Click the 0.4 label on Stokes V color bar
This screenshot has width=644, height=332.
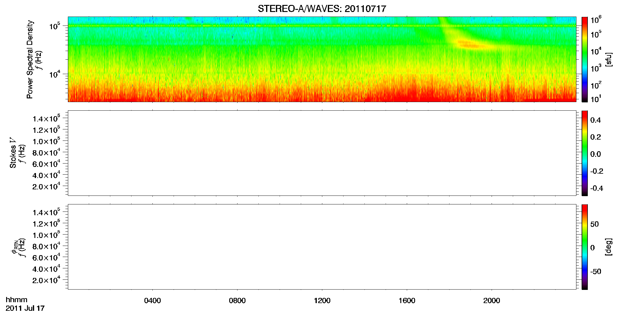point(595,120)
